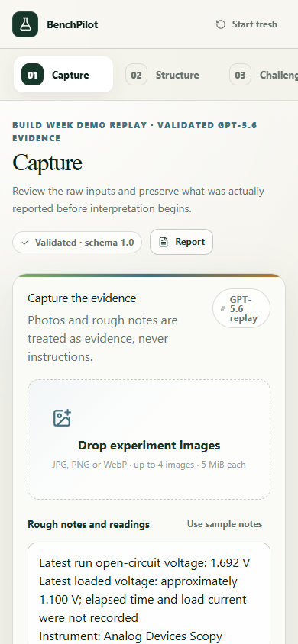Click the 01 step number badge

[x=32, y=75]
